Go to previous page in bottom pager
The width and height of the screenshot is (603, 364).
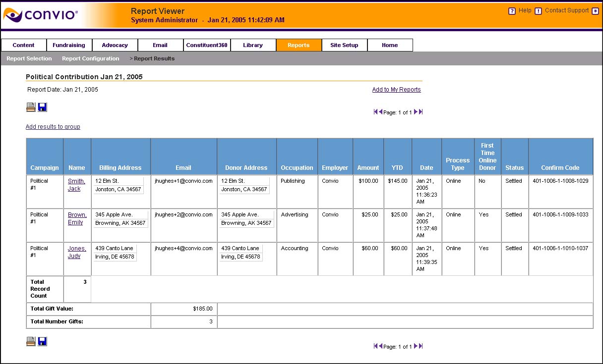click(x=381, y=346)
